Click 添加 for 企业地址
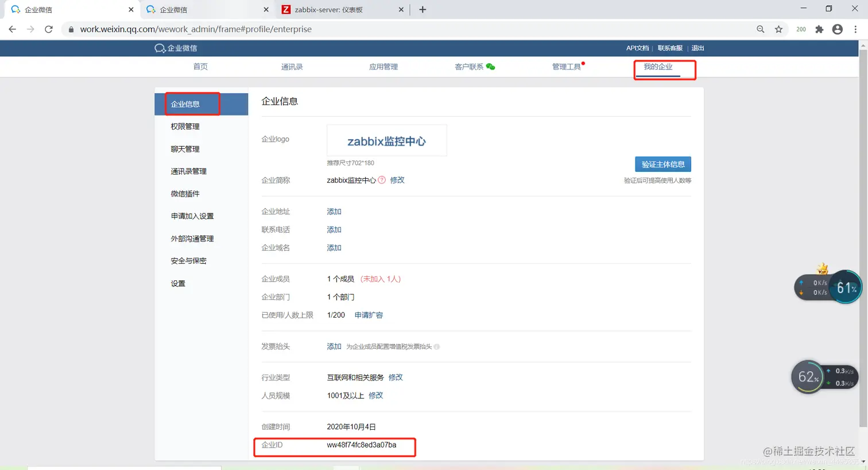The image size is (868, 470). pos(334,211)
